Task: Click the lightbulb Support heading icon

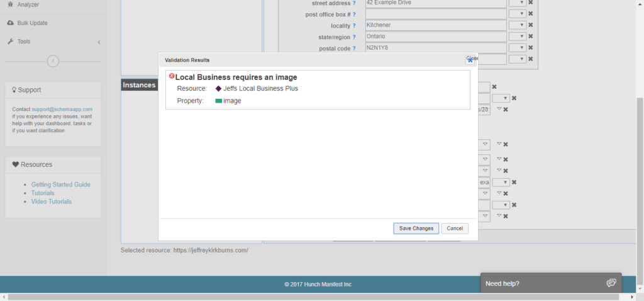Action: point(14,89)
